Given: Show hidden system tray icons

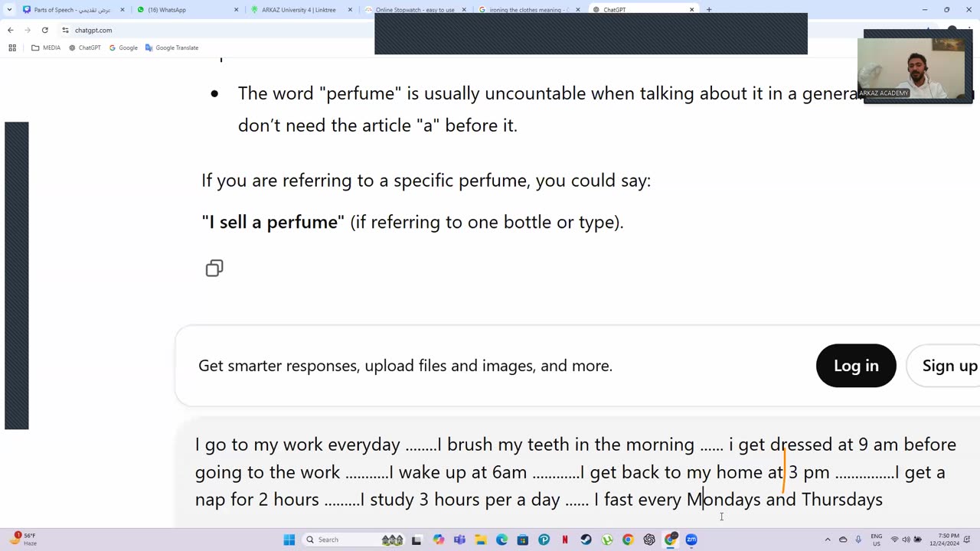Looking at the screenshot, I should pos(828,540).
